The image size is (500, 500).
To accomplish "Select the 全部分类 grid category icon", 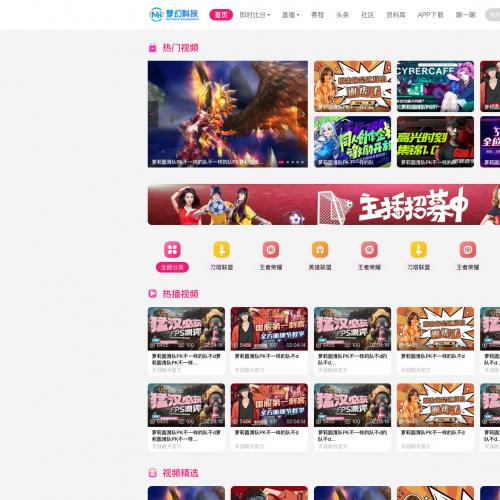I will pos(172,249).
